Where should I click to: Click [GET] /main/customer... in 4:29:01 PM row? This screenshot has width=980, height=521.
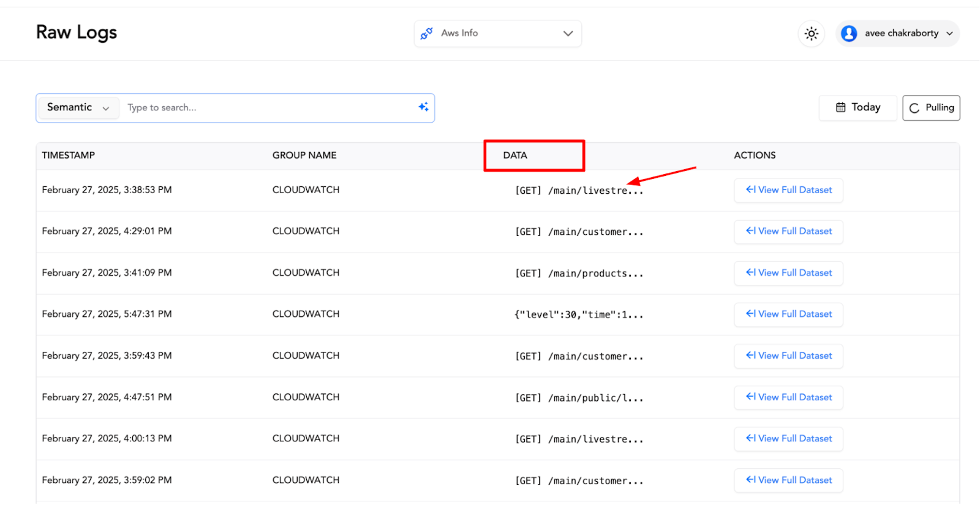579,232
